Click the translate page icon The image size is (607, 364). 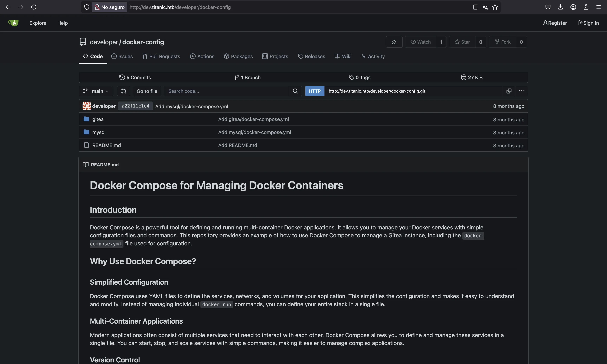coord(485,7)
